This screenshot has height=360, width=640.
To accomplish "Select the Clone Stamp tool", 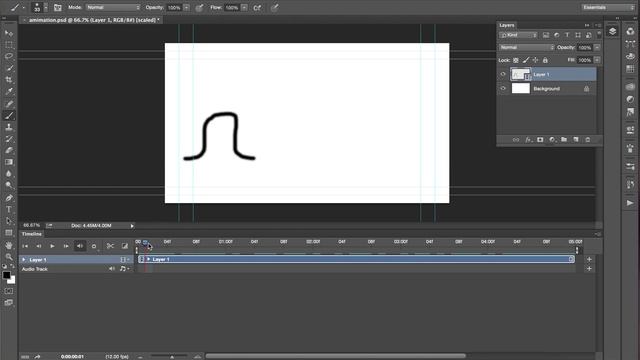I will point(9,127).
